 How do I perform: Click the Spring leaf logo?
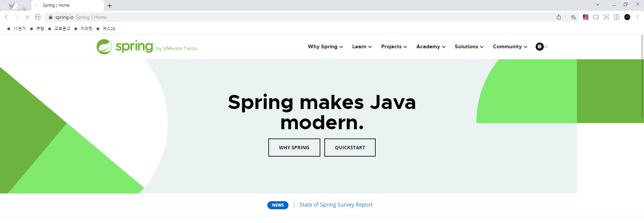coord(104,47)
